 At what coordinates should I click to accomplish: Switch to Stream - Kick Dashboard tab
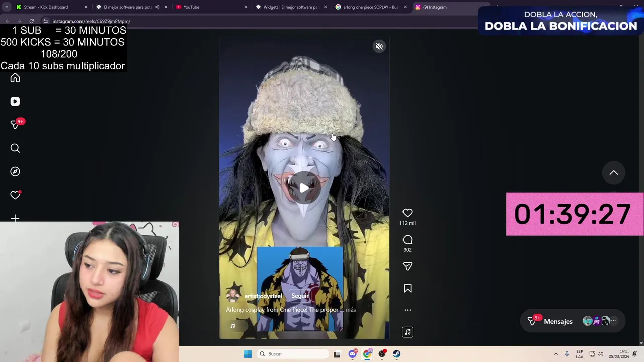tap(50, 7)
